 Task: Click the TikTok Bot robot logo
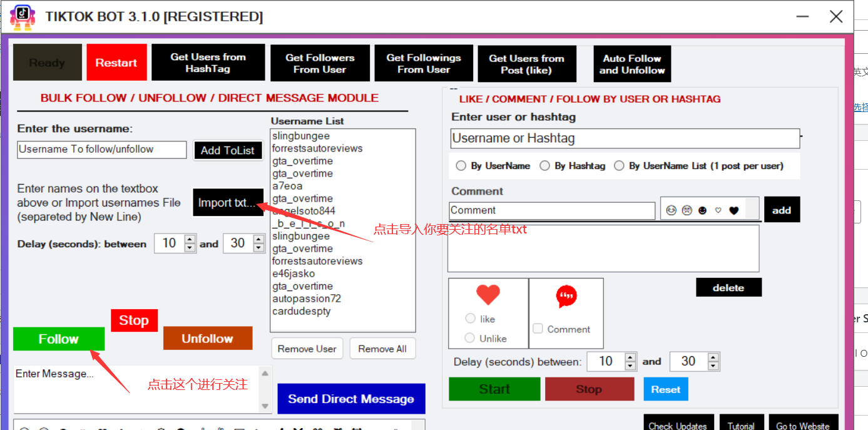22,16
